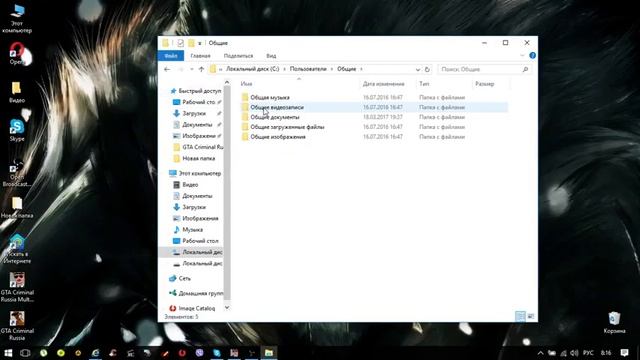
Task: Switch input language via 'РУС' indicator
Action: pyautogui.click(x=588, y=353)
